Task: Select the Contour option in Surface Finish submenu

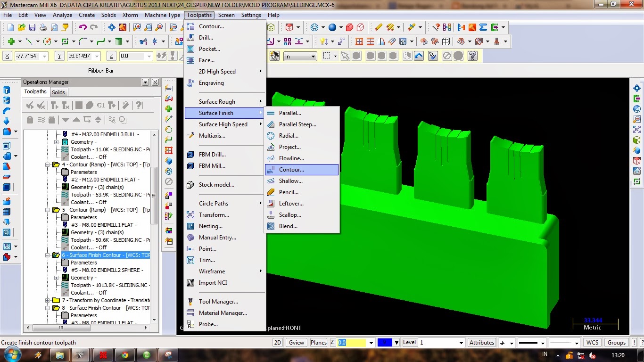Action: coord(302,170)
